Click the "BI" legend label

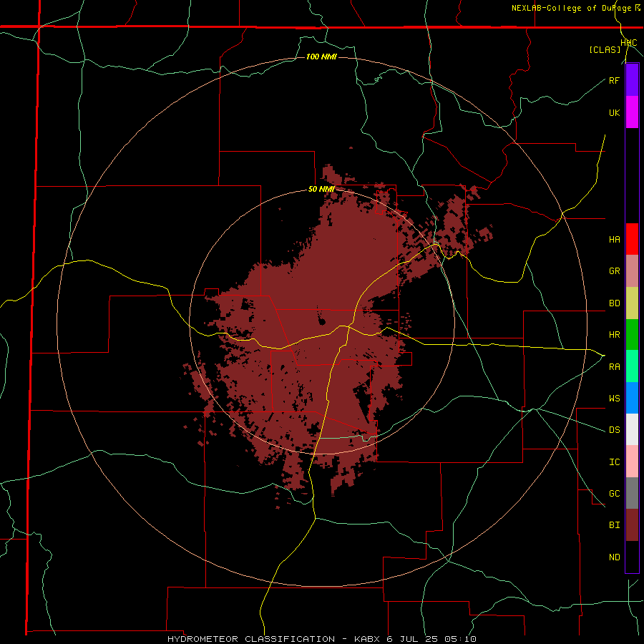click(x=614, y=525)
